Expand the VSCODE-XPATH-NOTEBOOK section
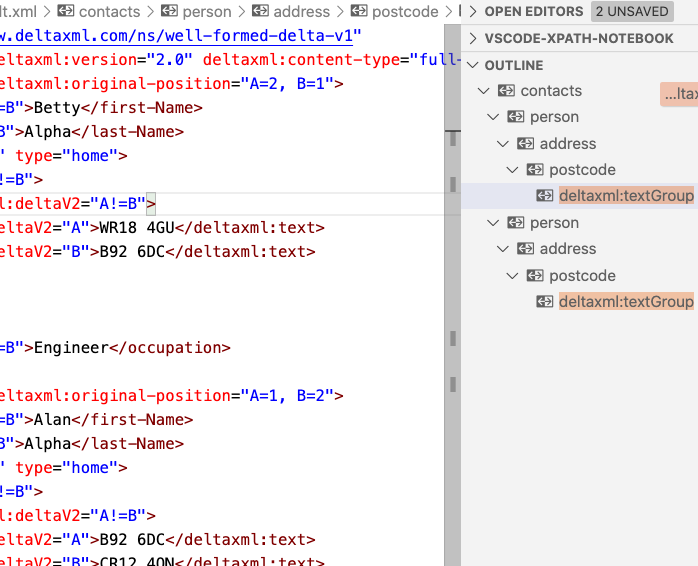This screenshot has width=698, height=566. pyautogui.click(x=473, y=38)
